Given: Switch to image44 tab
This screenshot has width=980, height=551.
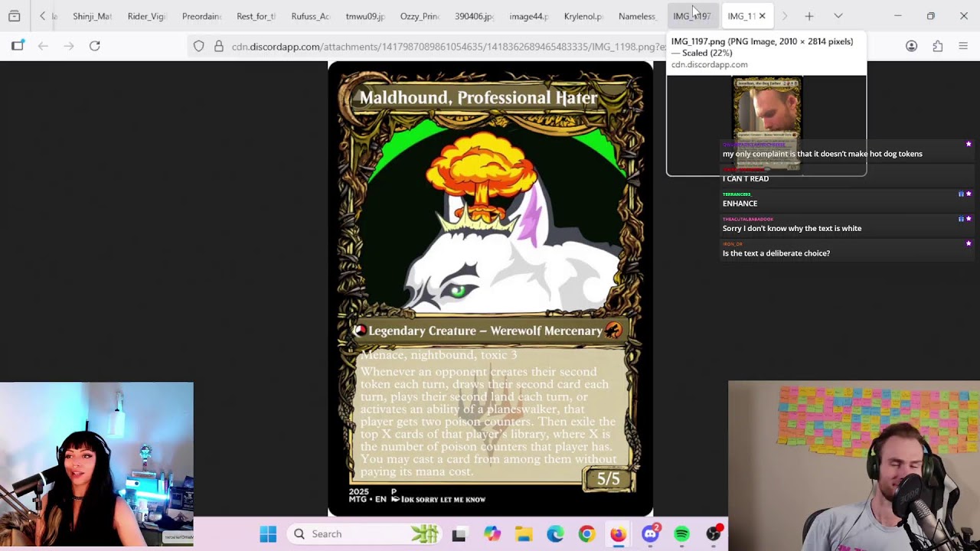Looking at the screenshot, I should 528,16.
